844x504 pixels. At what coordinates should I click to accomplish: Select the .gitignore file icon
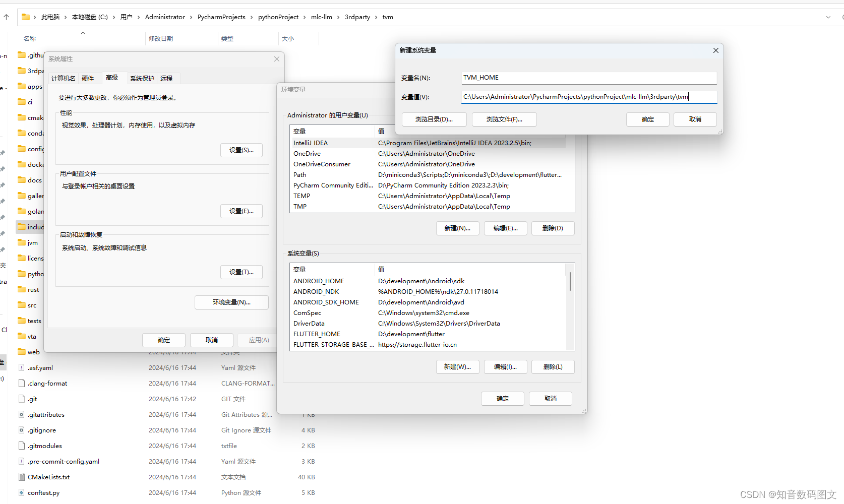[21, 430]
